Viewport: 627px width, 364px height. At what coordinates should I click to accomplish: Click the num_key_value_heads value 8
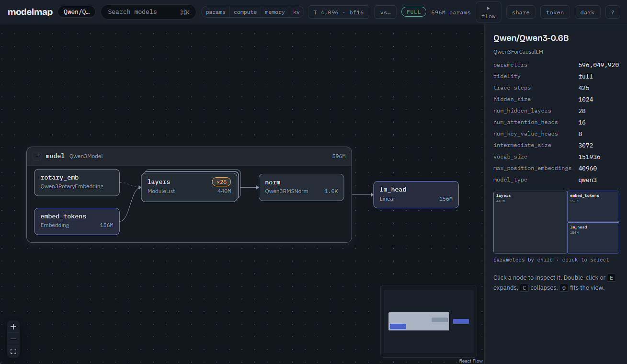click(581, 134)
